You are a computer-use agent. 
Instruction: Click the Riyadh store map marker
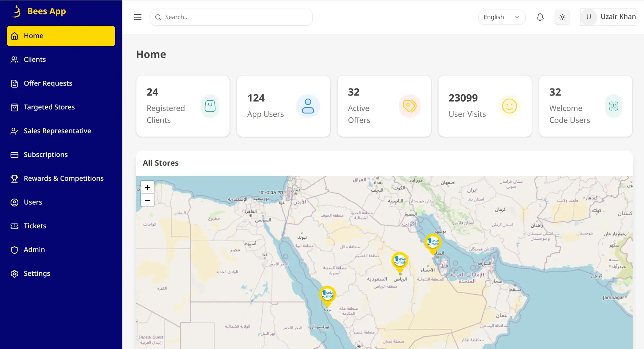pos(400,262)
